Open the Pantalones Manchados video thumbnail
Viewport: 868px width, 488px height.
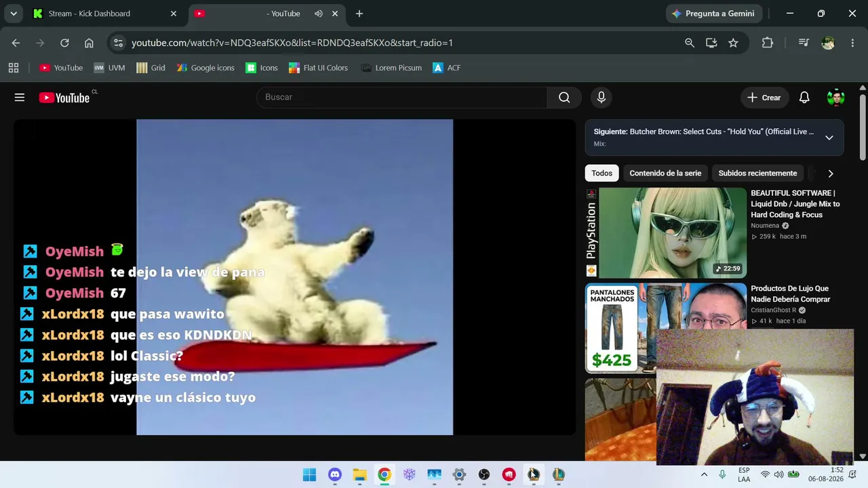click(x=666, y=328)
